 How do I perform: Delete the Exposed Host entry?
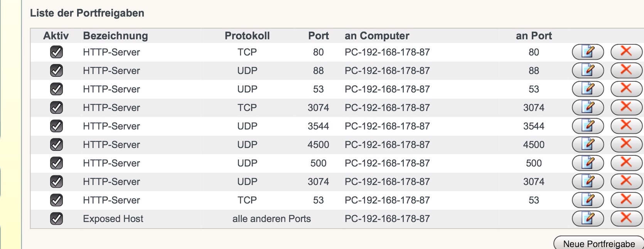[x=626, y=218]
